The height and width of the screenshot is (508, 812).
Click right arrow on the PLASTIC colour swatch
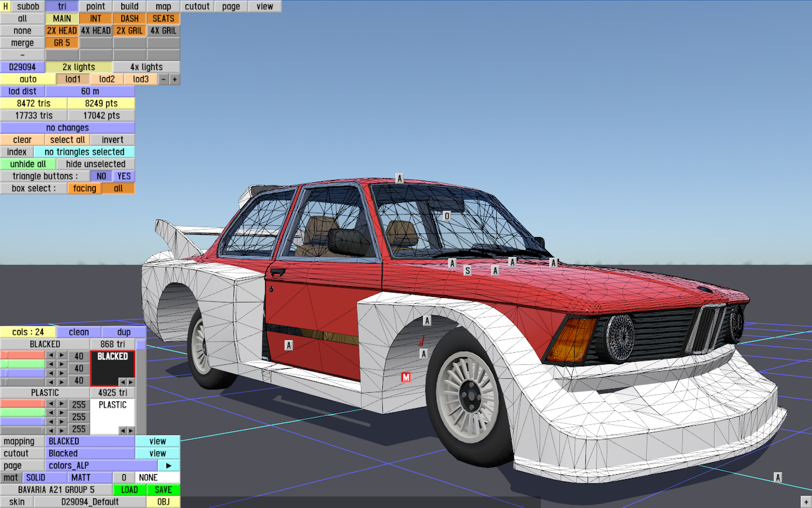coord(131,431)
